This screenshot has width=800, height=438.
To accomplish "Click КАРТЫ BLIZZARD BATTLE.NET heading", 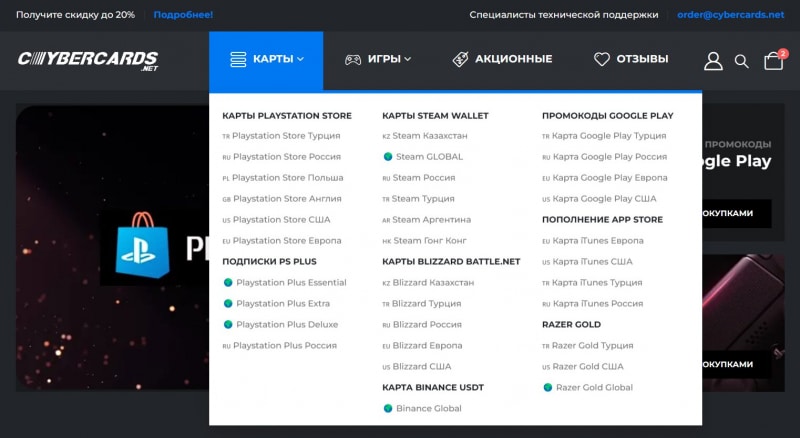I will pyautogui.click(x=451, y=261).
